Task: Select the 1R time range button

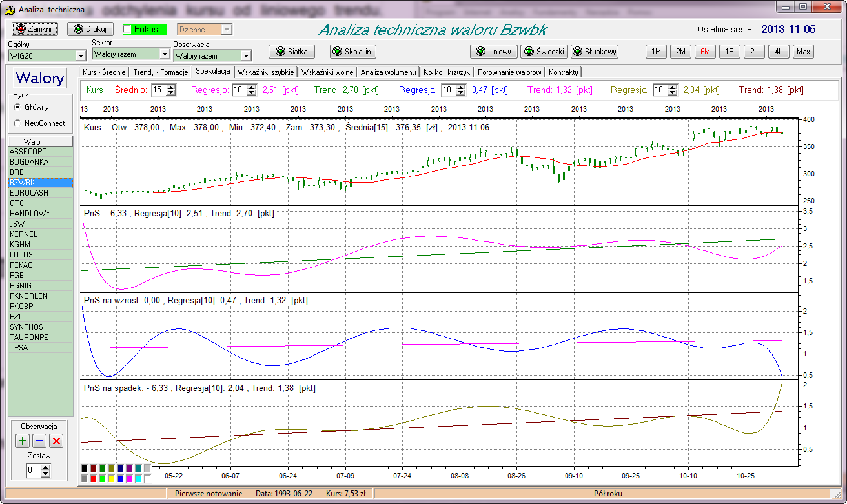Action: pos(730,52)
